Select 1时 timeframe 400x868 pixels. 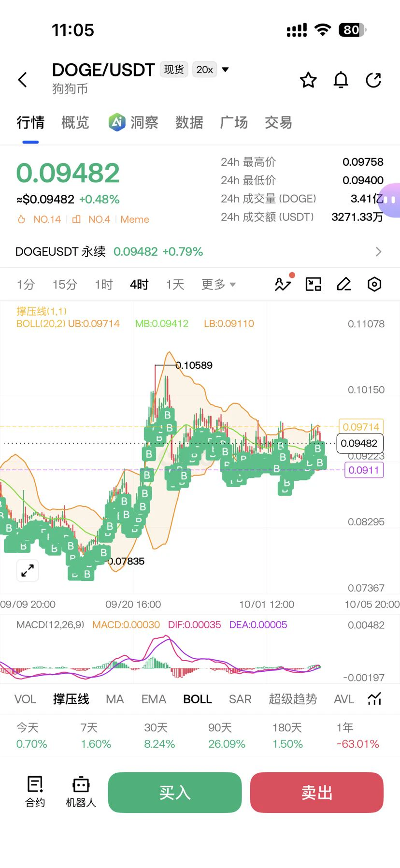coord(104,284)
